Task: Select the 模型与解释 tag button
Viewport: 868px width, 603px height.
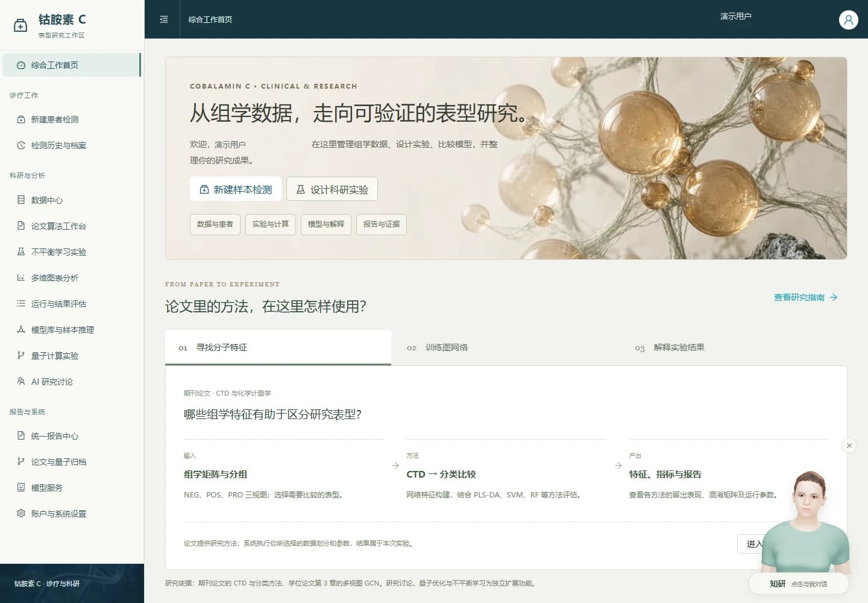Action: (x=326, y=224)
